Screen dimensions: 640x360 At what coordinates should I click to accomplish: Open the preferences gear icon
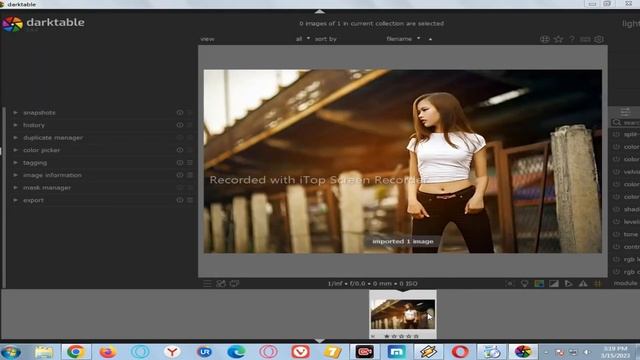coord(599,39)
